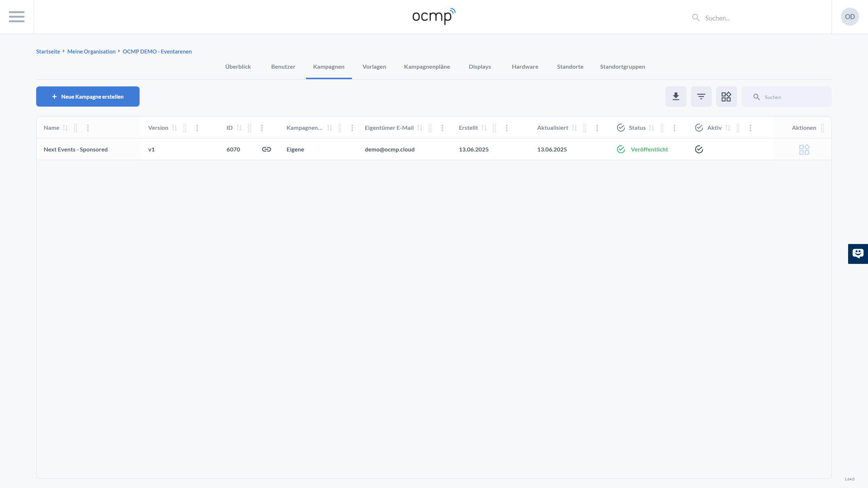
Task: Click the download export icon
Action: pos(676,97)
